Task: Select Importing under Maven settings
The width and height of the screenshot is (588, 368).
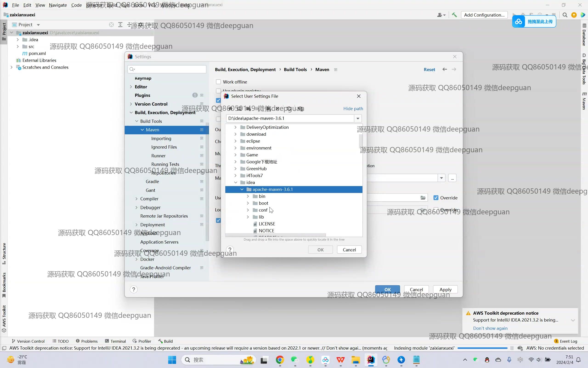Action: [161, 138]
